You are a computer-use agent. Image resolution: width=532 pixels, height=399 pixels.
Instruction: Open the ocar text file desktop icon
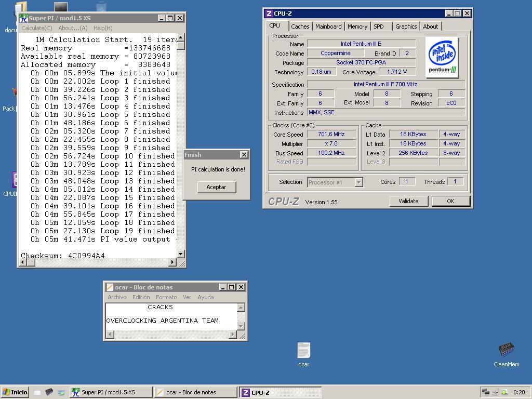pos(303,351)
